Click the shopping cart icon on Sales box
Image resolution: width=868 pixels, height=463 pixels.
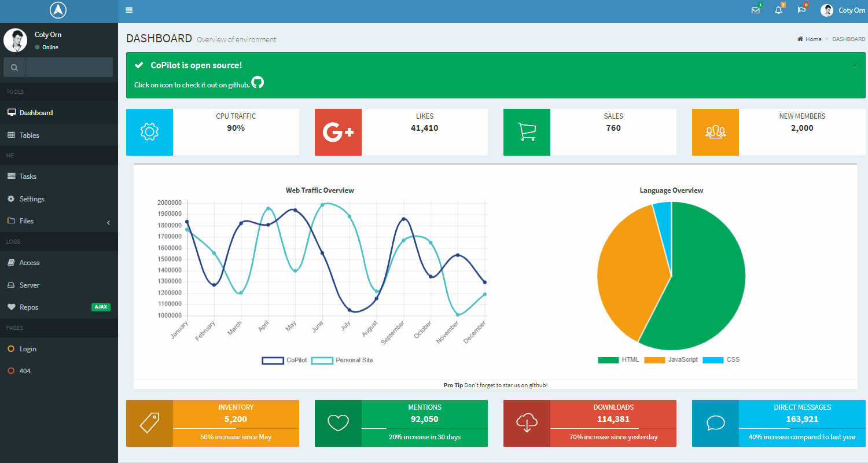(527, 132)
